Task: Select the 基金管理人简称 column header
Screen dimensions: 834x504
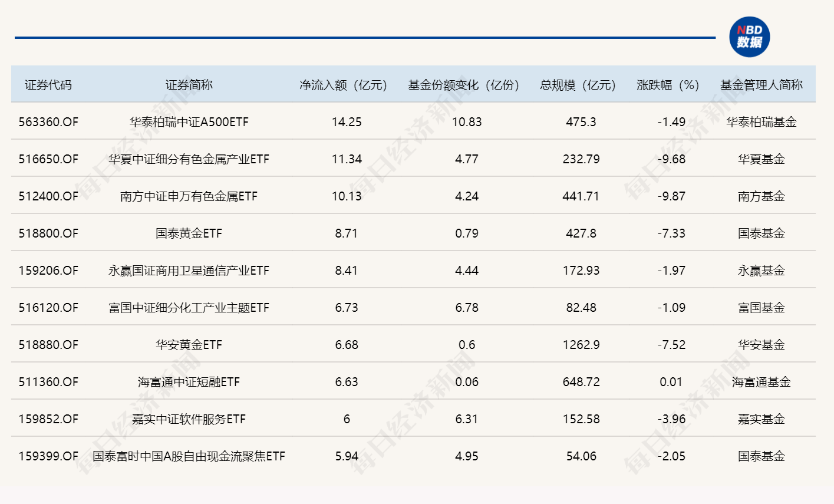Action: click(x=761, y=85)
